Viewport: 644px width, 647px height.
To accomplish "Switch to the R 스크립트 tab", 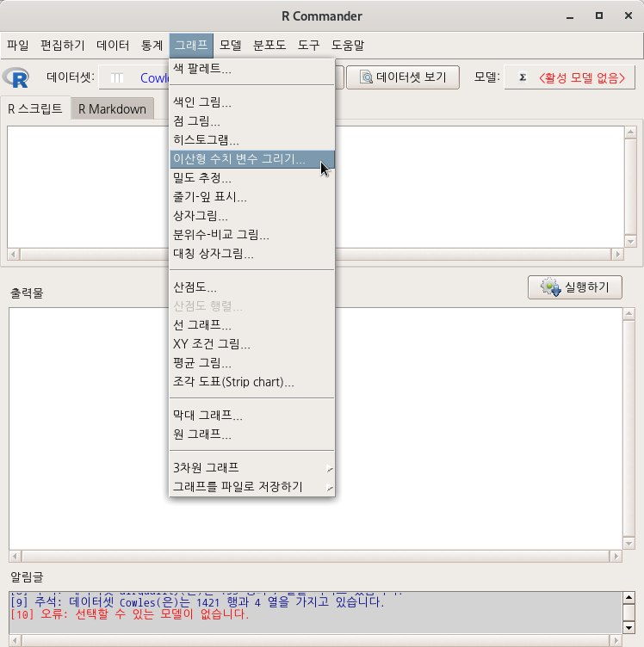I will (x=35, y=109).
